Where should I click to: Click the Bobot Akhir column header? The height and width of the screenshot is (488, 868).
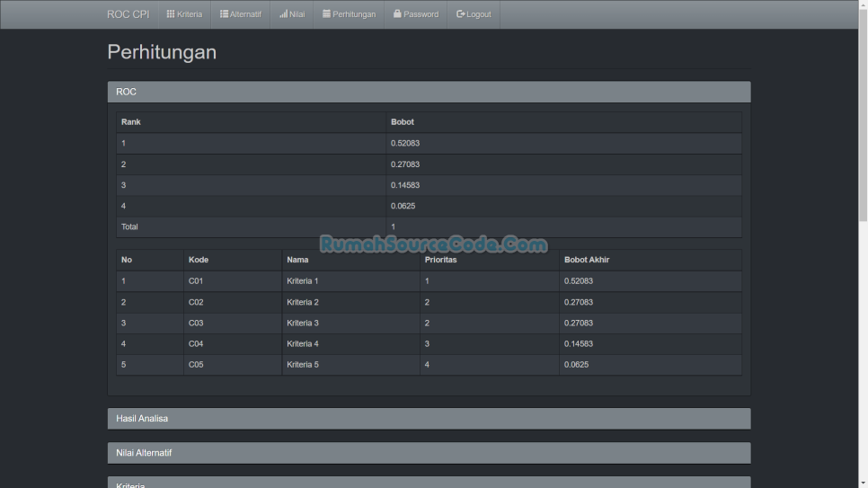click(x=587, y=260)
